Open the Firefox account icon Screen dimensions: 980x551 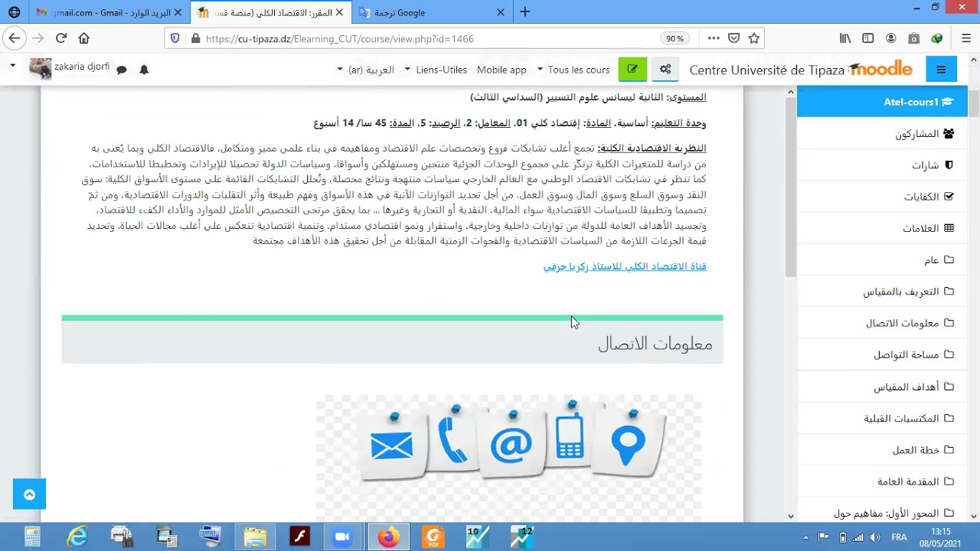tap(890, 38)
